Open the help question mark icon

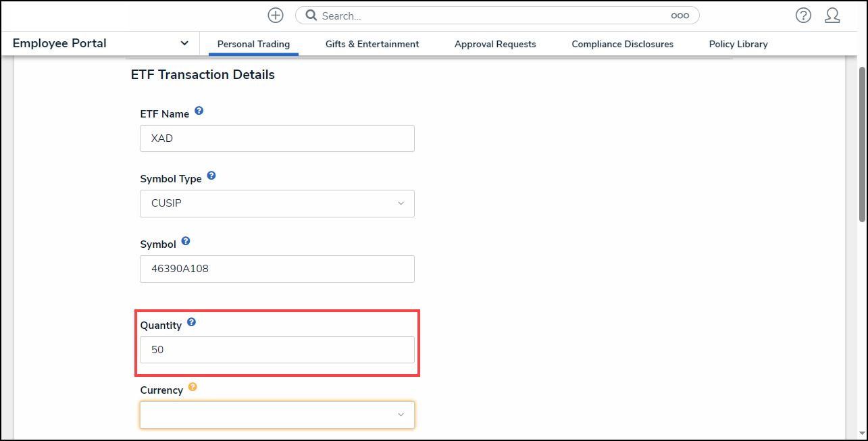click(x=803, y=16)
